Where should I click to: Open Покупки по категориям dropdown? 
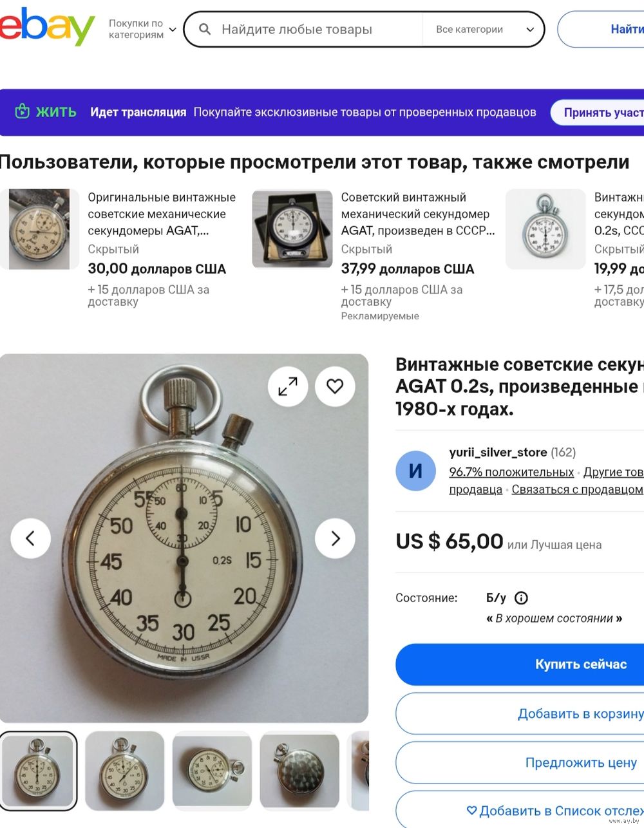pyautogui.click(x=142, y=29)
